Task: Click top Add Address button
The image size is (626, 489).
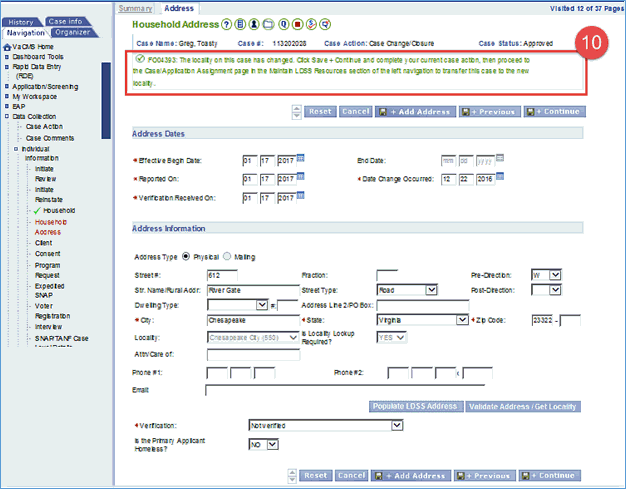Action: (415, 112)
